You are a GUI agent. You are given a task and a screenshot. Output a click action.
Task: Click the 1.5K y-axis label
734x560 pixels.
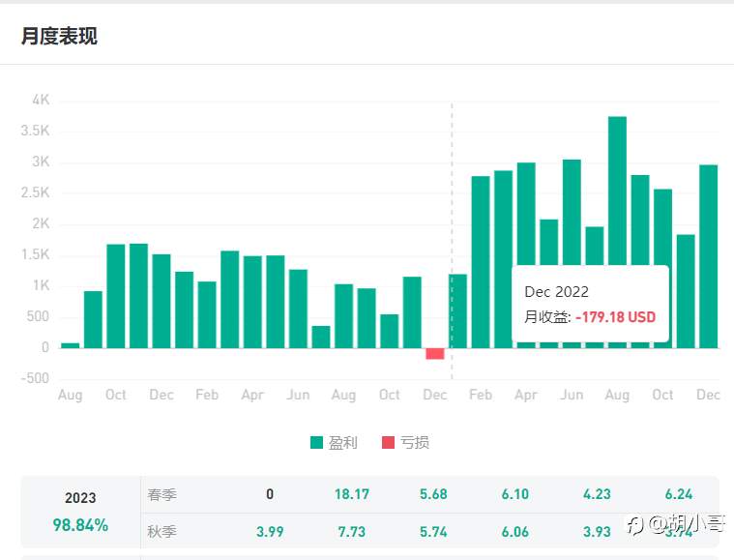(x=35, y=254)
